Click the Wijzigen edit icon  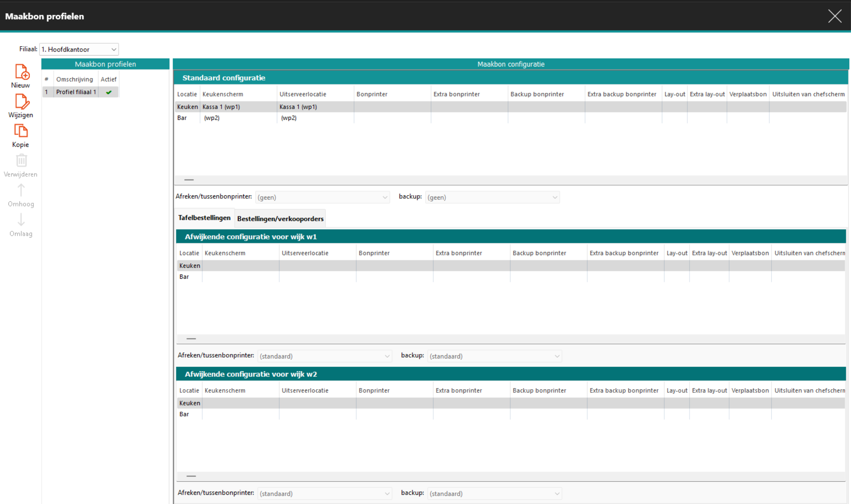pos(21,102)
